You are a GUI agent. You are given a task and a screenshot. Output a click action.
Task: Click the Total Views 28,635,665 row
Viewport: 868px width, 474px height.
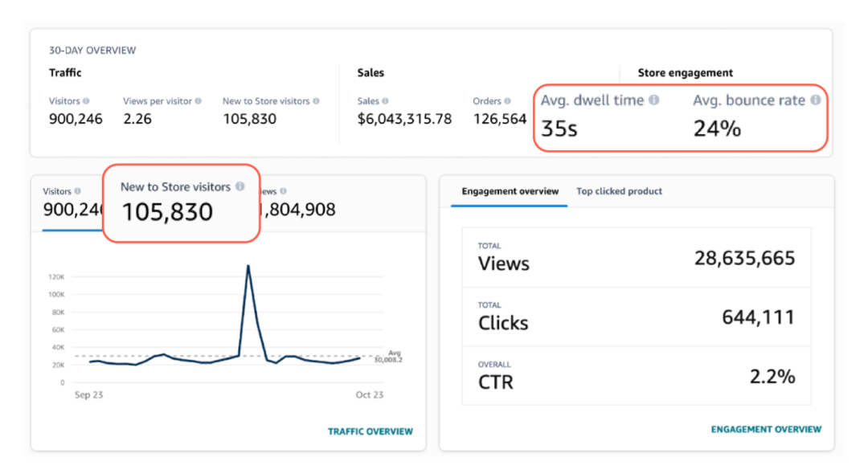636,258
